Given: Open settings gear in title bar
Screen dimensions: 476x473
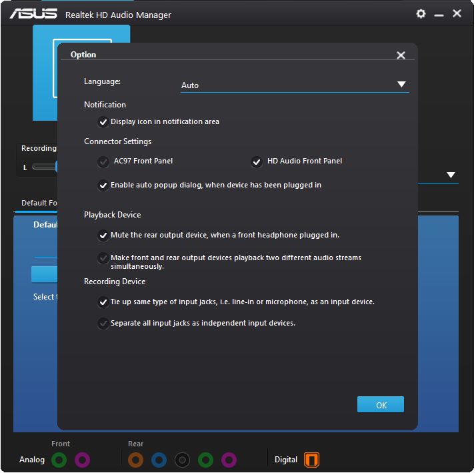Looking at the screenshot, I should coord(421,13).
